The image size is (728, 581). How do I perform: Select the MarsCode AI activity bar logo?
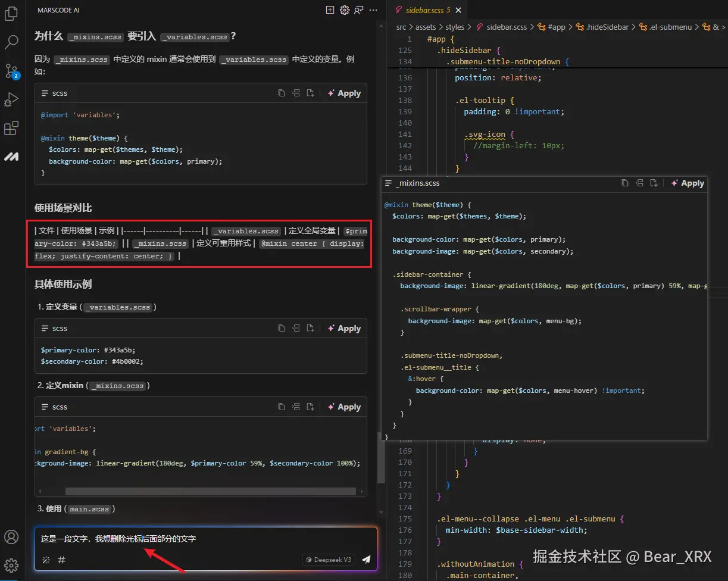coord(11,156)
